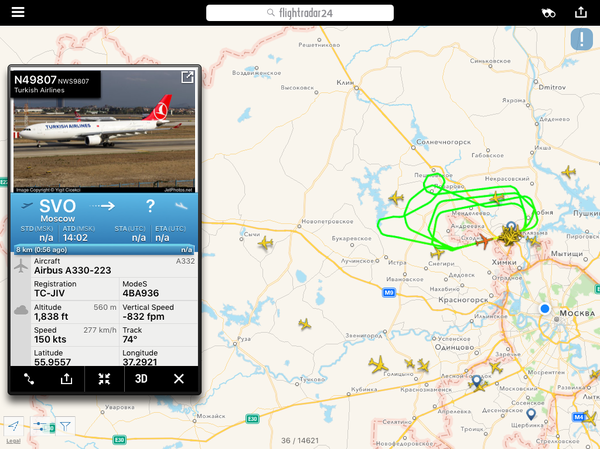
Task: Open the hamburger menu
Action: click(x=18, y=12)
